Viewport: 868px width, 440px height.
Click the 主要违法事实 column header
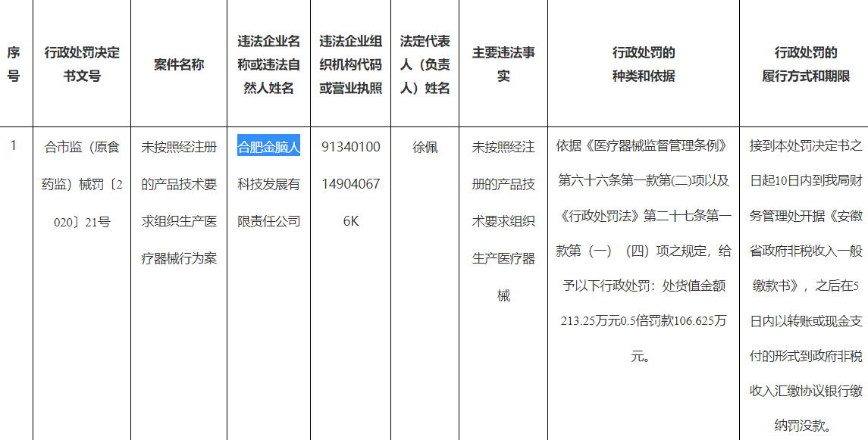pyautogui.click(x=503, y=64)
